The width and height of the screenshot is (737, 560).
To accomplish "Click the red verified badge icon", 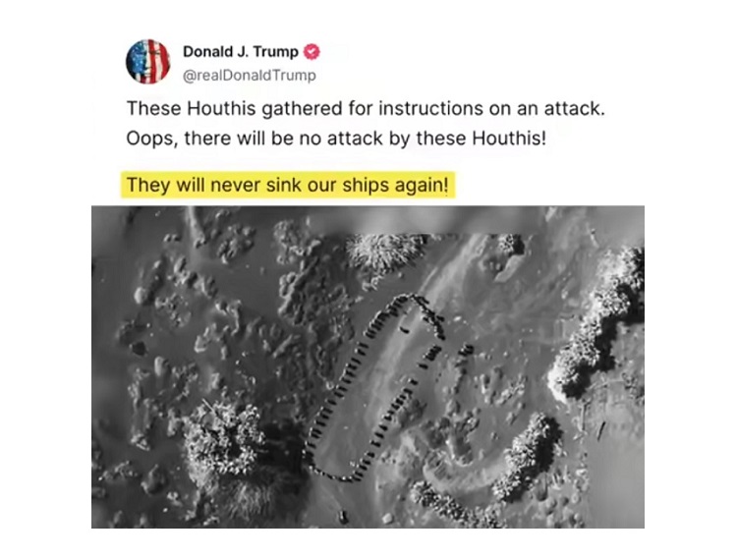I will click(x=312, y=52).
